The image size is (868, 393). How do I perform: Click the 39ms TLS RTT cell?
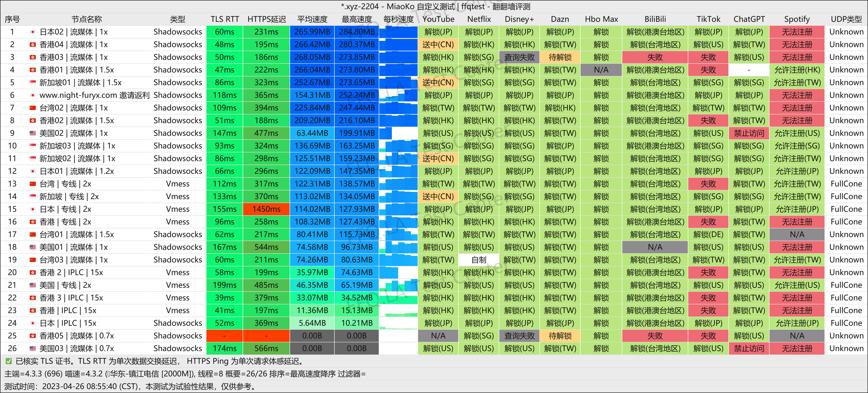pyautogui.click(x=224, y=298)
